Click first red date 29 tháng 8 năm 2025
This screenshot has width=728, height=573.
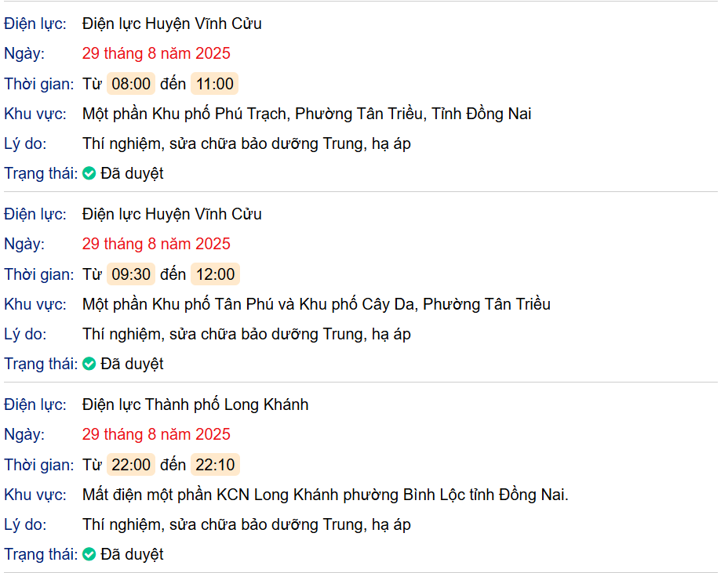[156, 53]
